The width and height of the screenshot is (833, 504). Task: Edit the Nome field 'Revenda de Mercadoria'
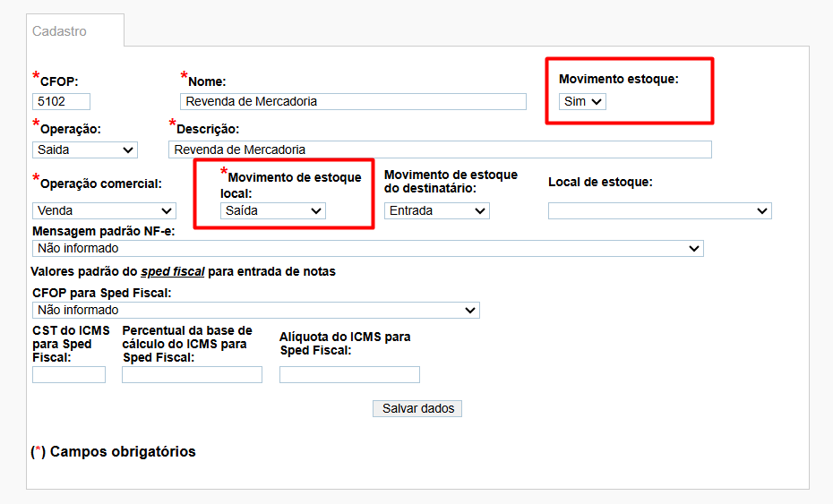click(x=353, y=101)
